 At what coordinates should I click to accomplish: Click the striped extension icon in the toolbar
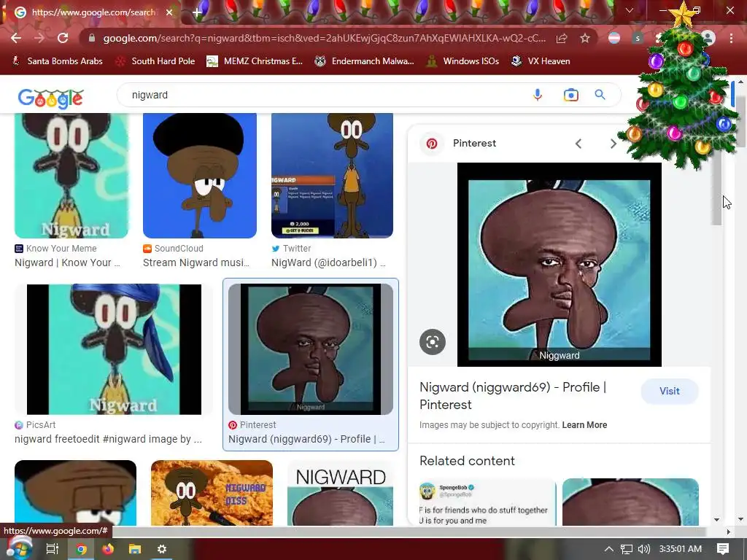pos(614,38)
